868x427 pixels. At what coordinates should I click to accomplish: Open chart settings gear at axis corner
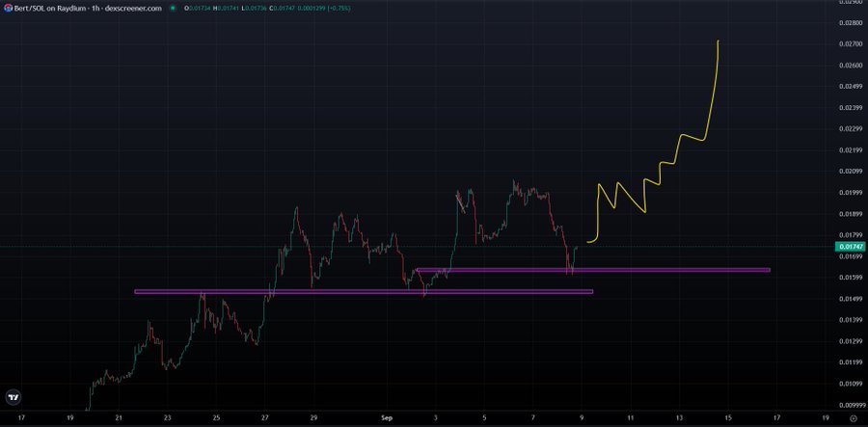854,418
